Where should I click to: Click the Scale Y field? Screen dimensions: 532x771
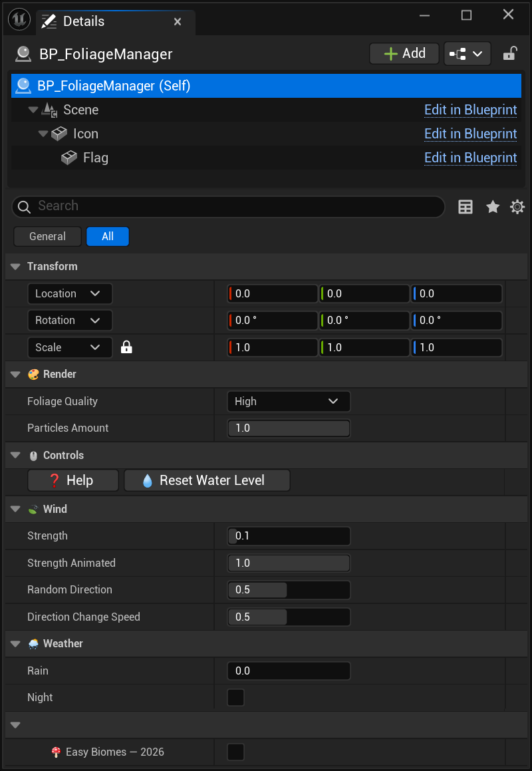[364, 347]
